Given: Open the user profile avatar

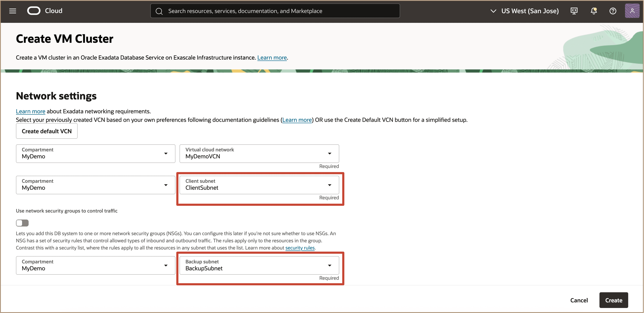Looking at the screenshot, I should pyautogui.click(x=632, y=11).
